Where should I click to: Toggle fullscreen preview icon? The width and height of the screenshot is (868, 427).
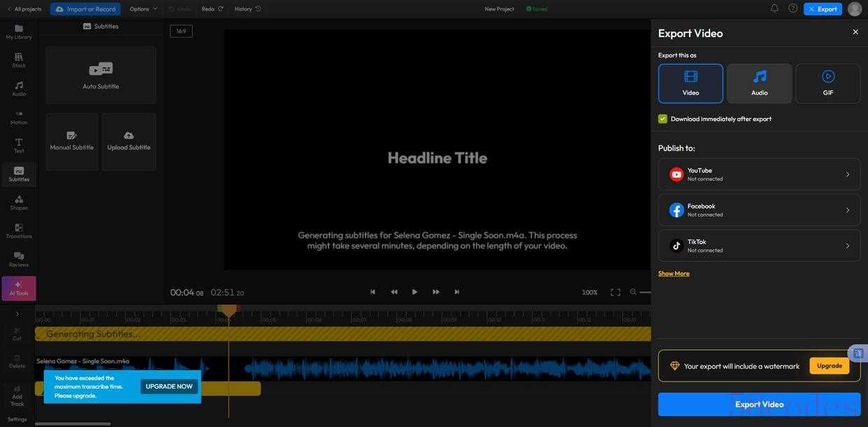tap(615, 292)
